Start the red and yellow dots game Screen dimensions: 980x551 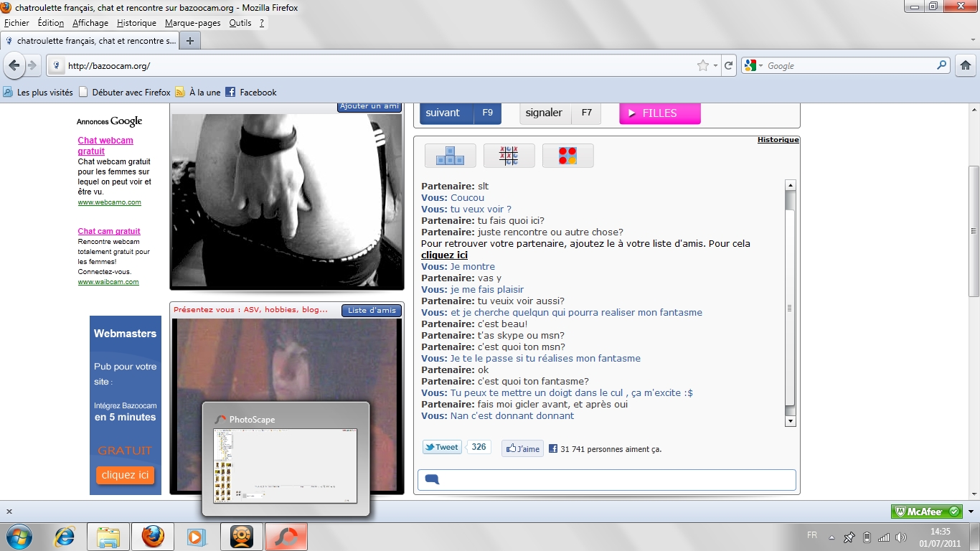coord(567,156)
